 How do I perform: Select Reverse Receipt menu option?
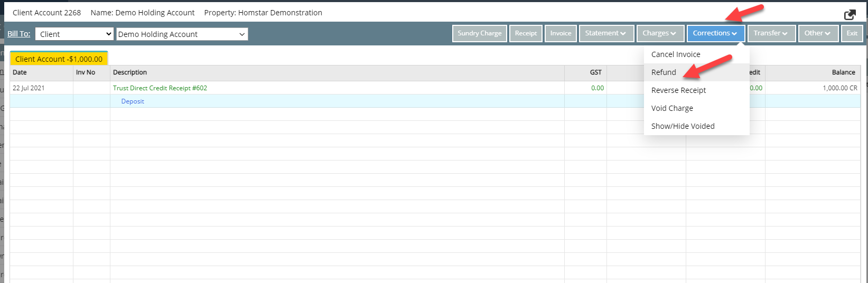(x=678, y=90)
